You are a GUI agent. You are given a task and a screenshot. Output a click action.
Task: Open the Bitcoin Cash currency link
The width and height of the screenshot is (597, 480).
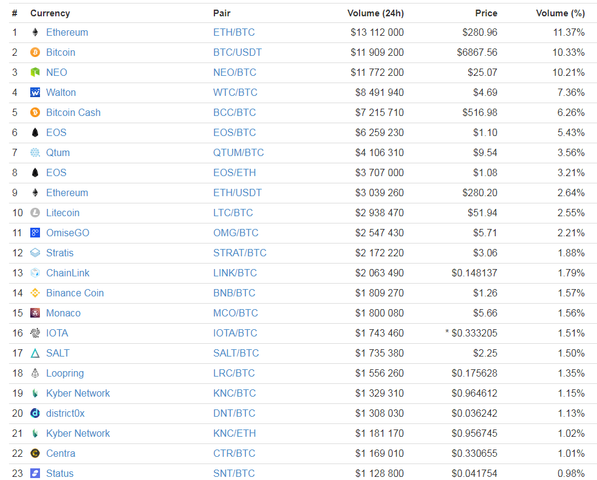pyautogui.click(x=73, y=112)
